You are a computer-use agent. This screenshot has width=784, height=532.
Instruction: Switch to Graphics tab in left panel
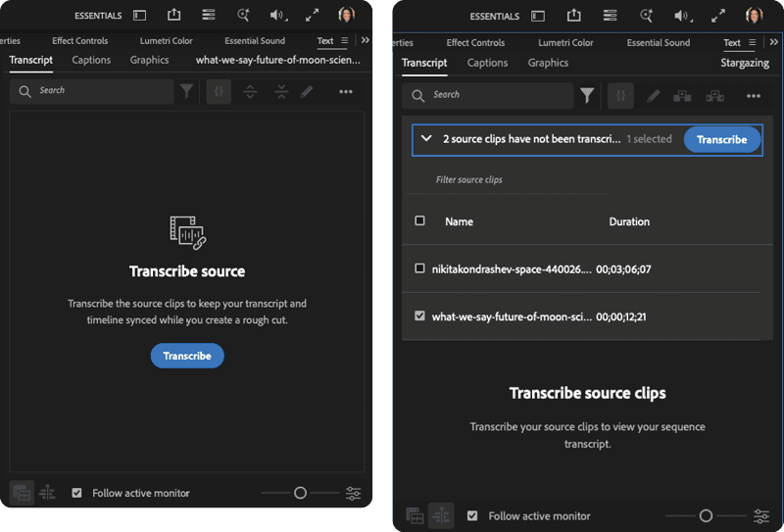click(x=150, y=60)
